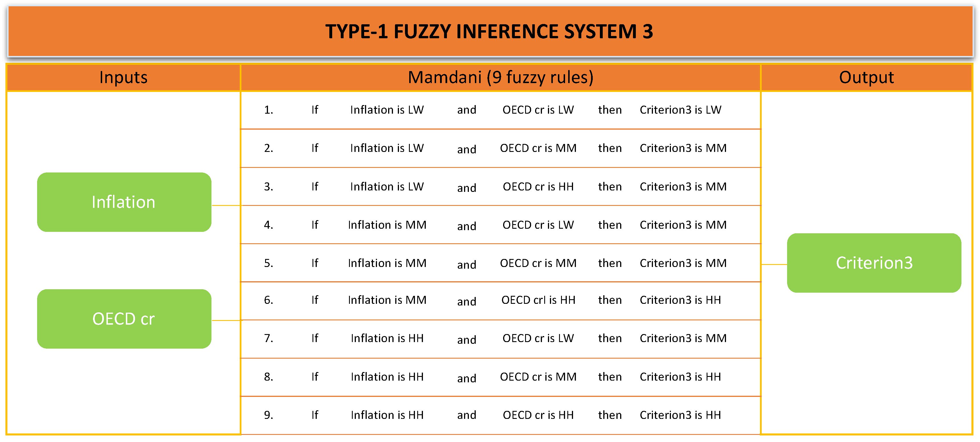Click the green Inflation input box

coord(124,202)
